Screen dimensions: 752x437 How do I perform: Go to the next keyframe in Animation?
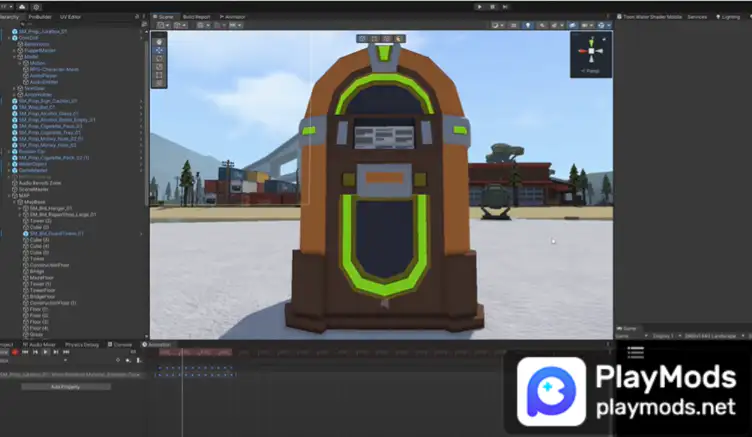pos(56,352)
